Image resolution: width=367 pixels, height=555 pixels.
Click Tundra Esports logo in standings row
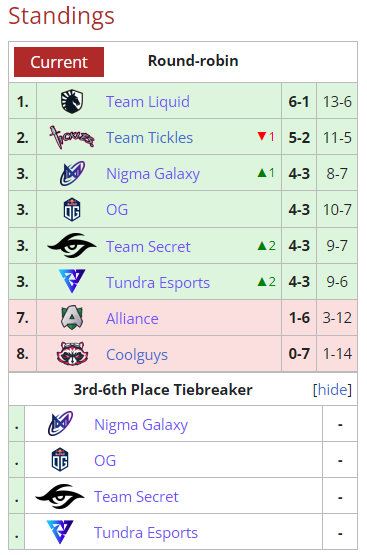click(72, 281)
